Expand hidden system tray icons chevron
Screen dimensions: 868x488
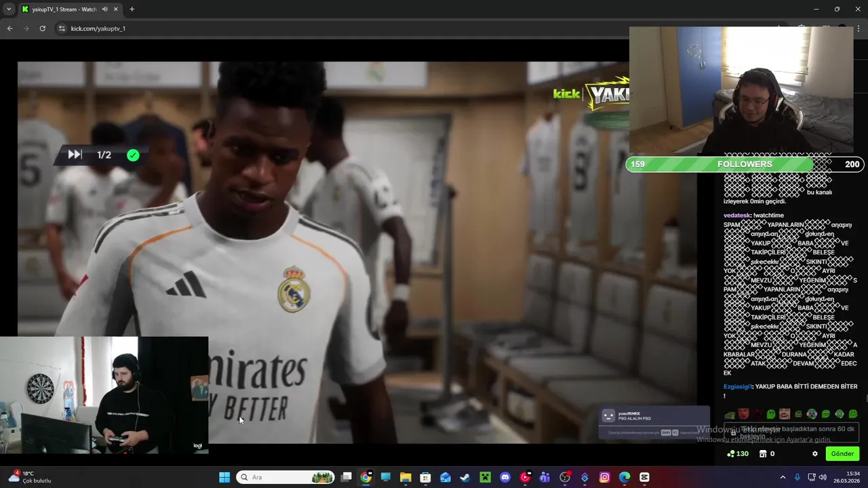(783, 477)
